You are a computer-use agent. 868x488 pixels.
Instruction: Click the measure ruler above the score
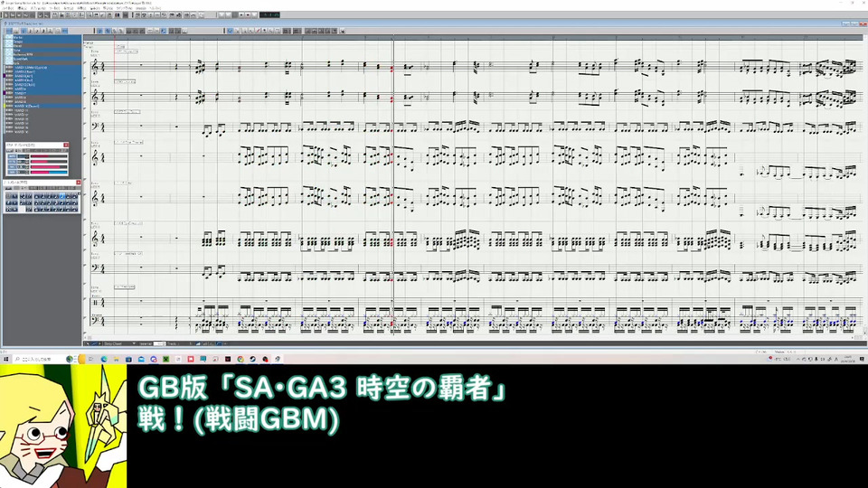[473, 38]
